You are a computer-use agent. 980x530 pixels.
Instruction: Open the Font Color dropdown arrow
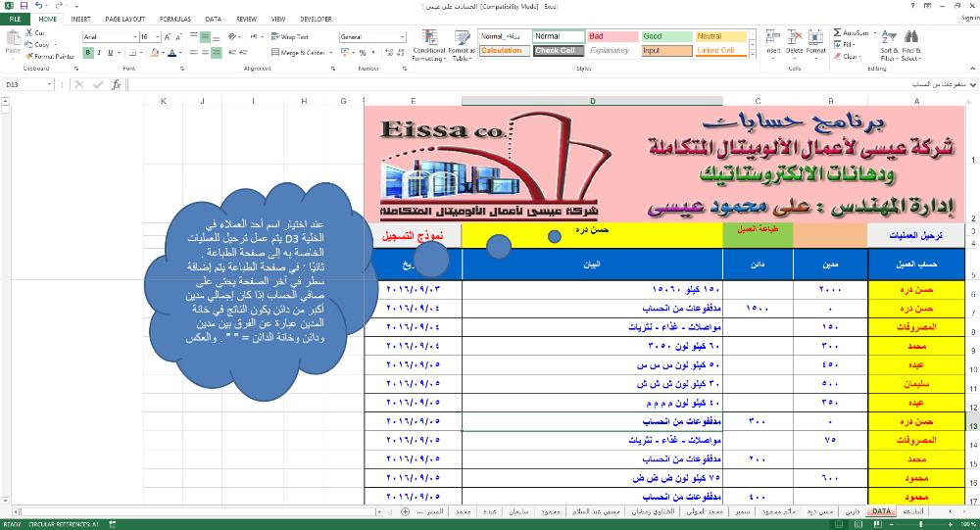pos(180,53)
